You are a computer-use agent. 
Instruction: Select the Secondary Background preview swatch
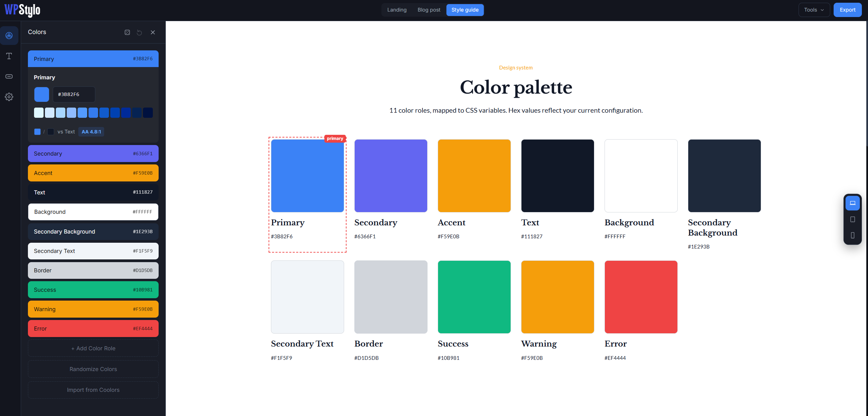(724, 176)
